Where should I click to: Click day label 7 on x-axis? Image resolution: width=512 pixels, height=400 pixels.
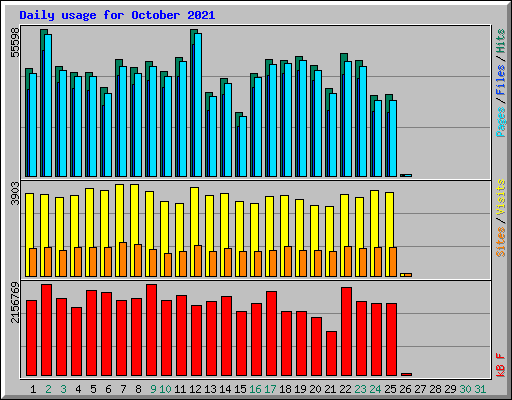(123, 389)
